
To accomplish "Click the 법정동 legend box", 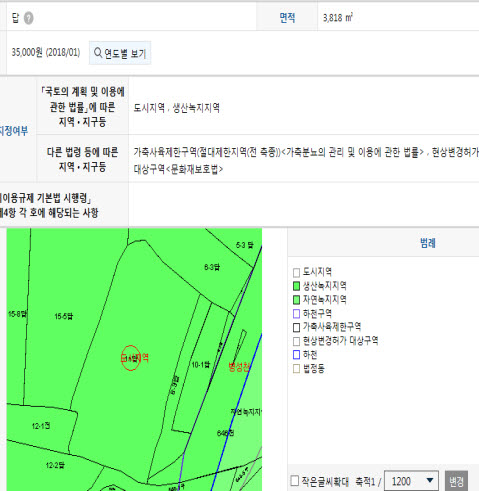I will pos(296,369).
